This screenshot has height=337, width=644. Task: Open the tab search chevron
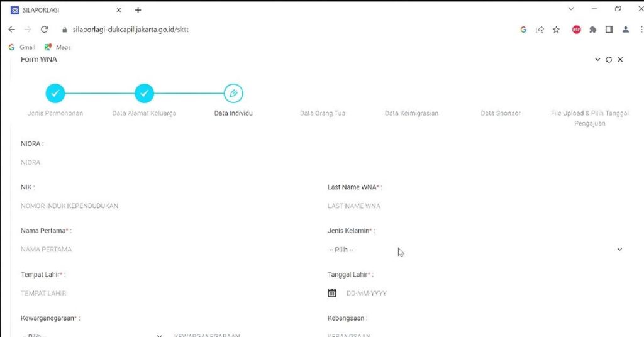coord(571,9)
